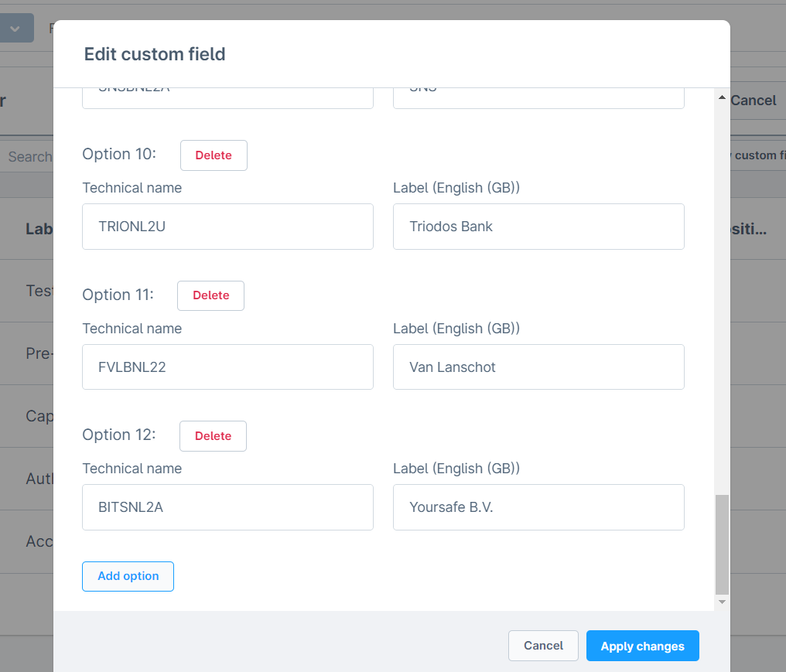Click the dialog's vertical scrollbar thumb
The width and height of the screenshot is (786, 672).
pyautogui.click(x=722, y=544)
